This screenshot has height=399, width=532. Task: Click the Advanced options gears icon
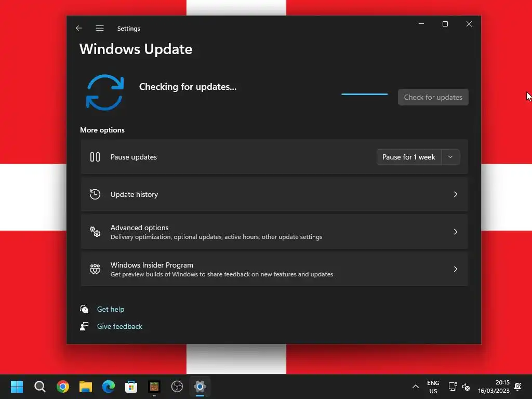click(95, 232)
